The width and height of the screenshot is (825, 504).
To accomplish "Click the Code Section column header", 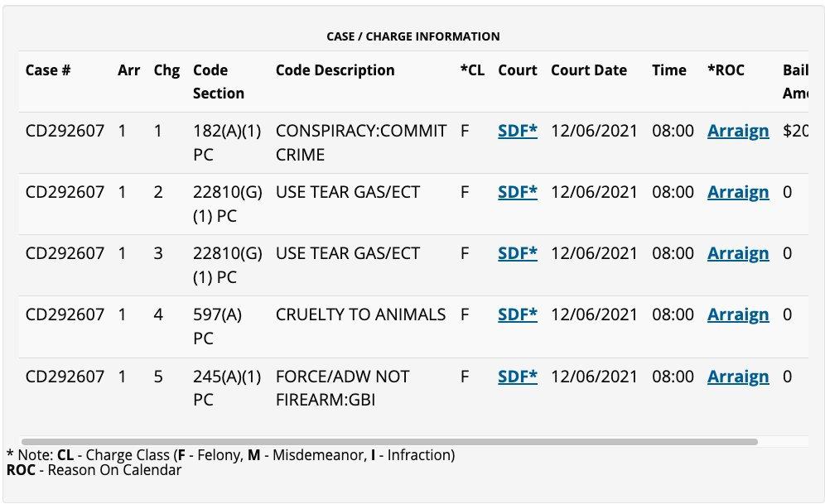I will [218, 81].
